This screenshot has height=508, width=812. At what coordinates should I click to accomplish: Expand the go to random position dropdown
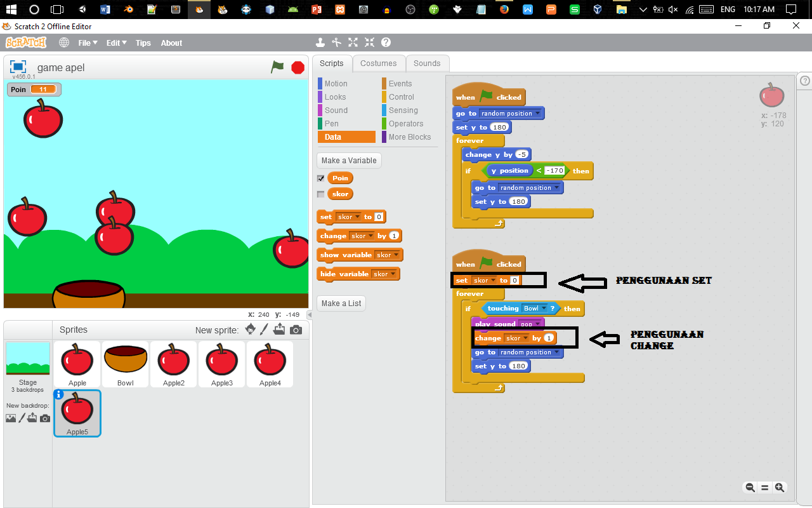tap(556, 353)
